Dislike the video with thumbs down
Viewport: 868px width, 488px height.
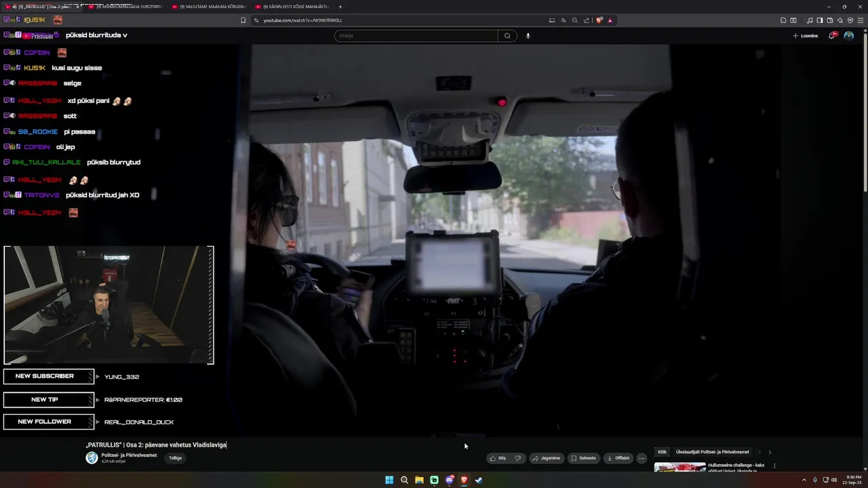pos(517,458)
